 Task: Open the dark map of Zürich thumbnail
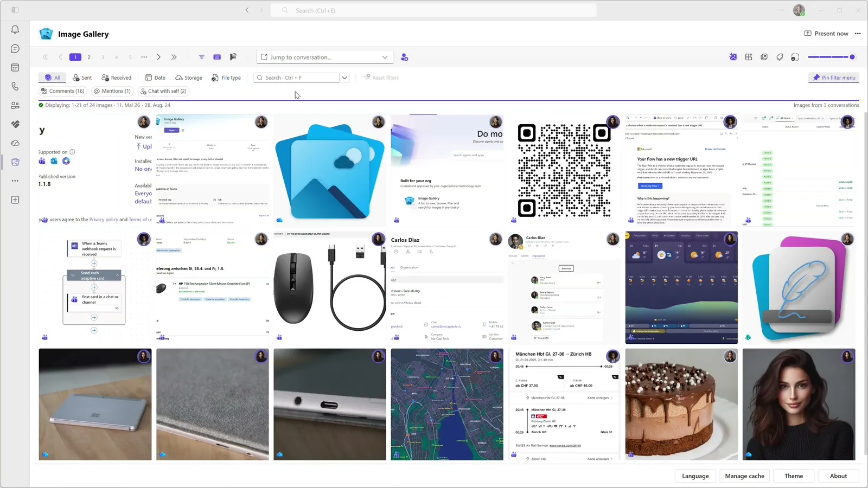pyautogui.click(x=447, y=404)
